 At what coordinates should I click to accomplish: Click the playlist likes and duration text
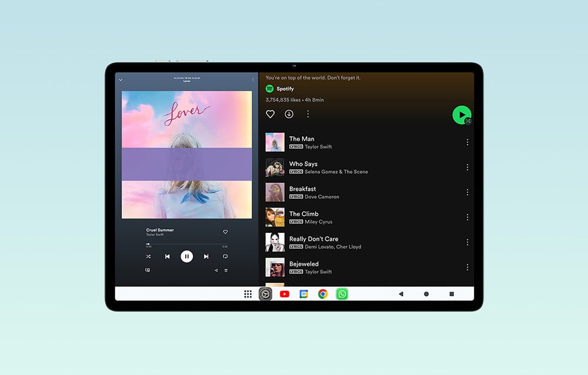click(295, 100)
